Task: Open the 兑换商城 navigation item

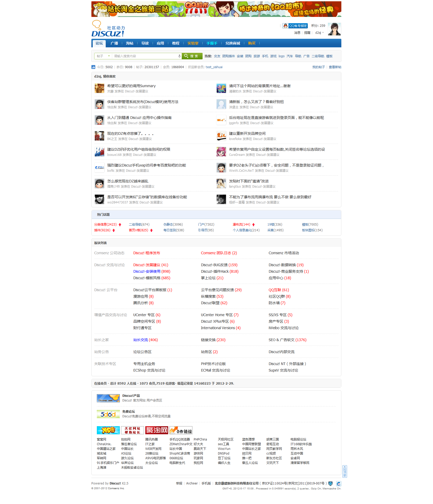Action: click(x=233, y=43)
